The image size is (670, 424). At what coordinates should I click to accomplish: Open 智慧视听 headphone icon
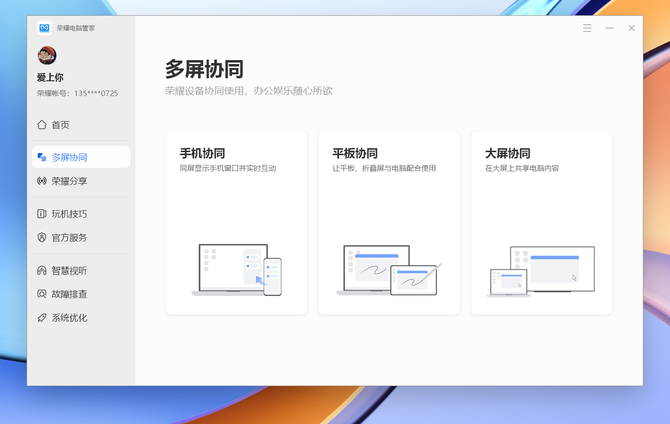click(x=42, y=270)
